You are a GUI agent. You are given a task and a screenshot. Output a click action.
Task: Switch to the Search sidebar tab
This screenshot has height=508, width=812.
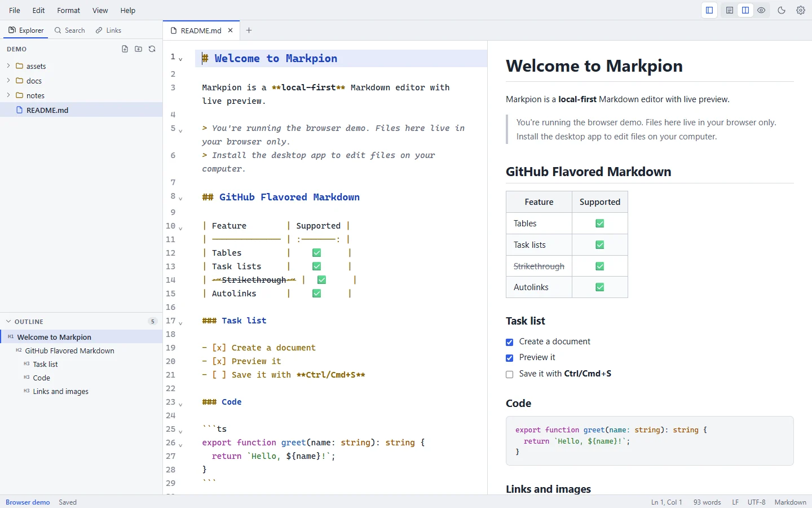click(x=70, y=30)
